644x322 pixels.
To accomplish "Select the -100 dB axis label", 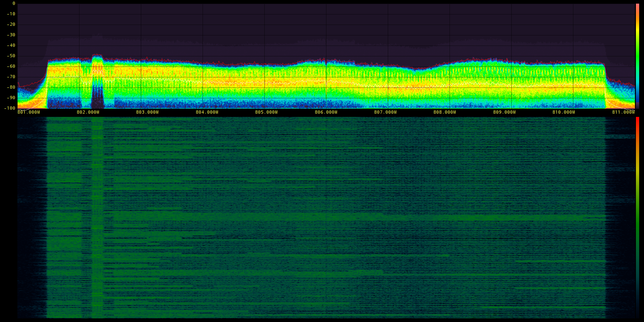I will pyautogui.click(x=10, y=108).
